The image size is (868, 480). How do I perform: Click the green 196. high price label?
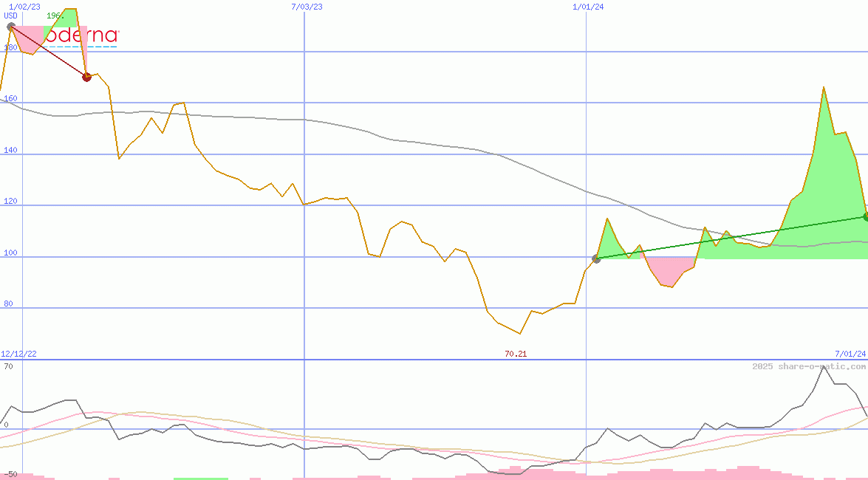[55, 16]
